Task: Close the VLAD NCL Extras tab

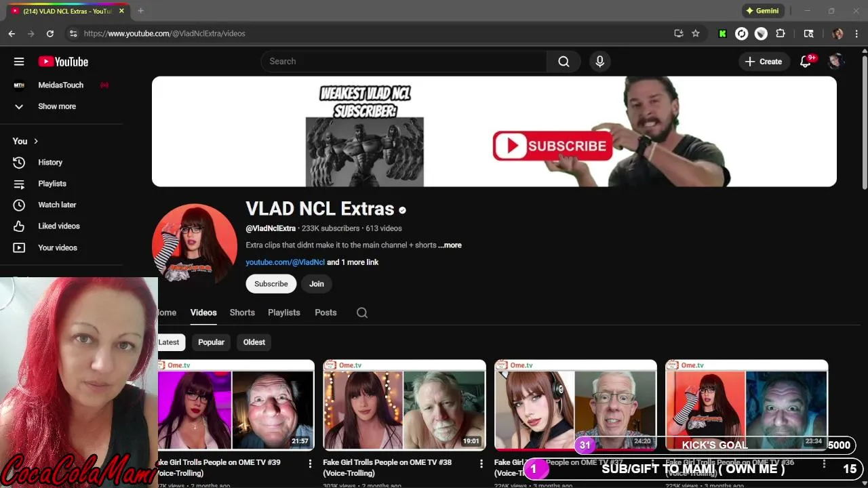Action: (121, 11)
